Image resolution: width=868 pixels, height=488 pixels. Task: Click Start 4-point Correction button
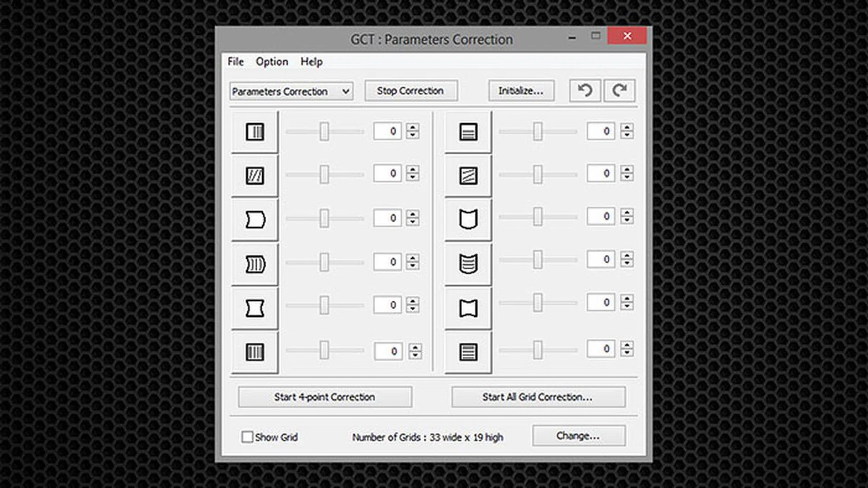pos(325,397)
